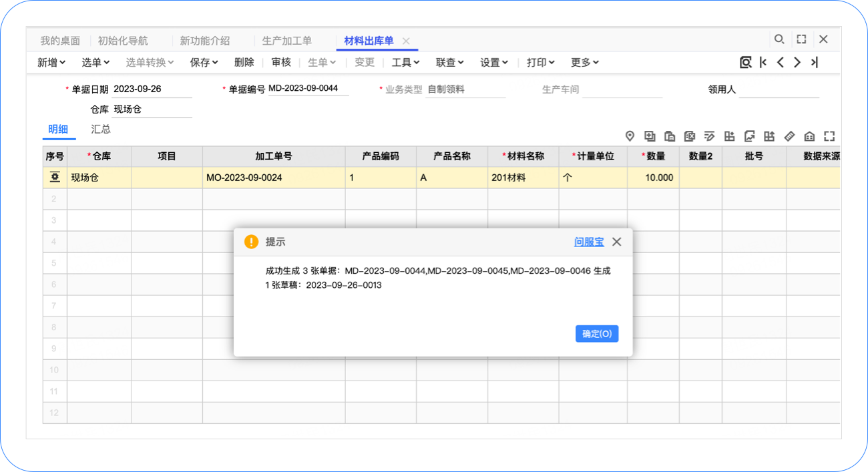
Task: Expand the detail grid to fullscreen
Action: click(829, 136)
